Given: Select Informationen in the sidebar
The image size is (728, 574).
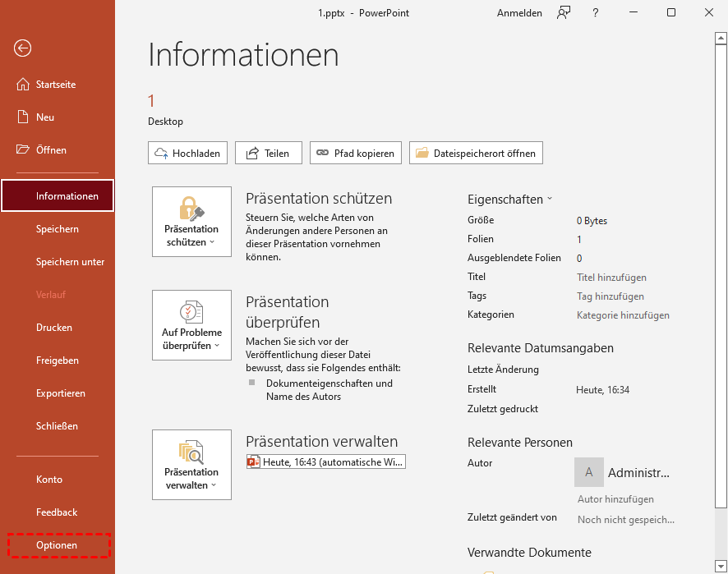Looking at the screenshot, I should click(58, 195).
